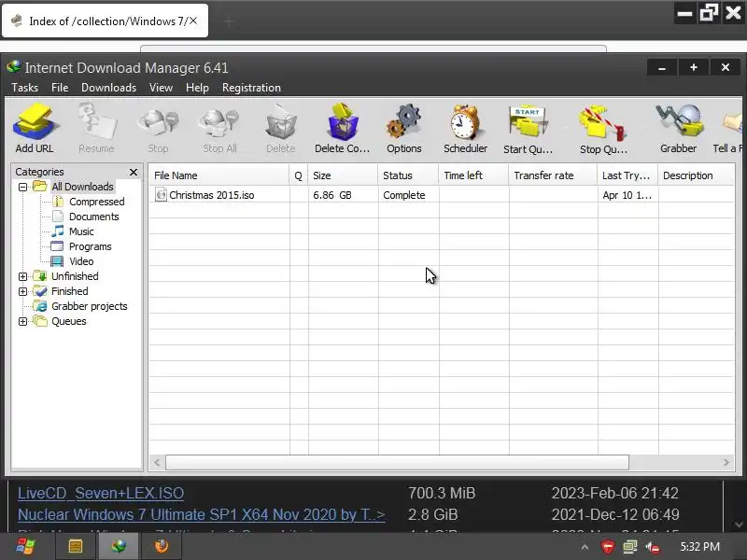Click the IDM taskbar icon
This screenshot has width=747, height=560.
click(119, 546)
